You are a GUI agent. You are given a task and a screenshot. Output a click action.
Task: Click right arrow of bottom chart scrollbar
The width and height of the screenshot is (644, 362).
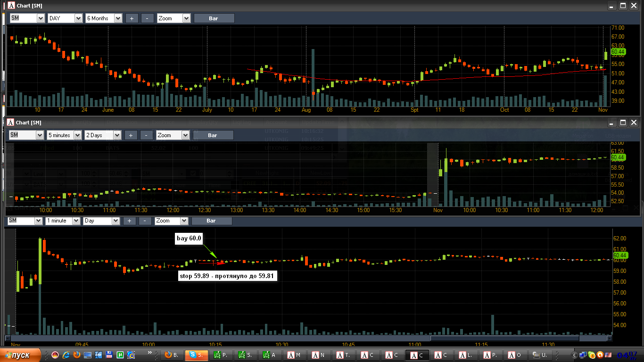pos(609,338)
